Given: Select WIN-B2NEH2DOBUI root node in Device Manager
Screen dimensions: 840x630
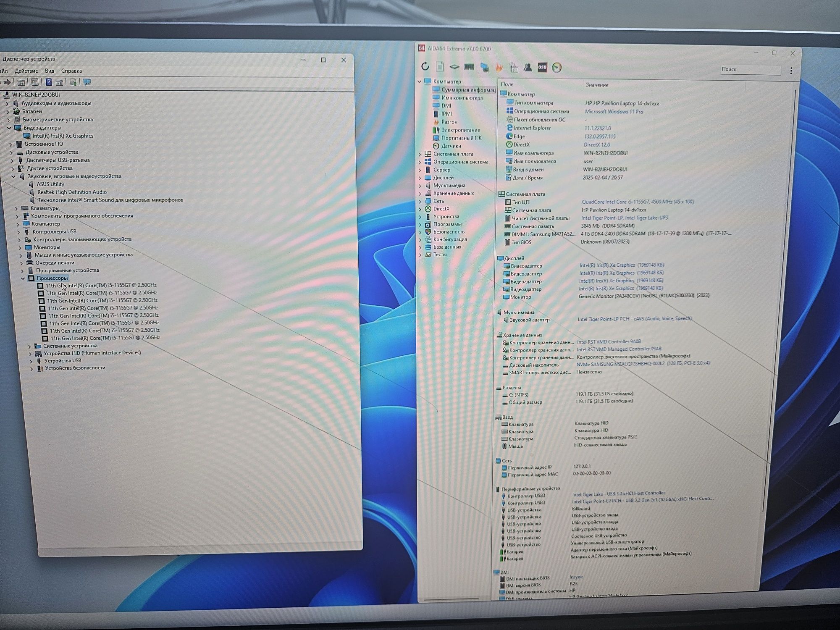Looking at the screenshot, I should point(36,95).
